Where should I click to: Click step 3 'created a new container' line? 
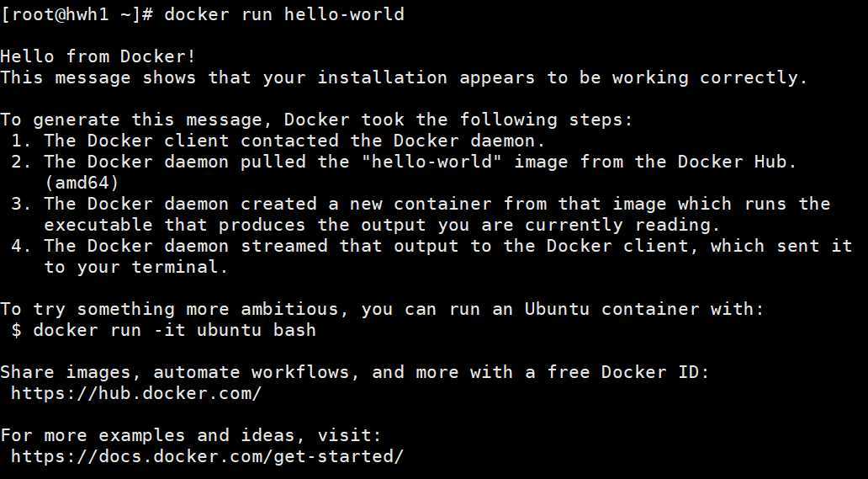pos(421,204)
